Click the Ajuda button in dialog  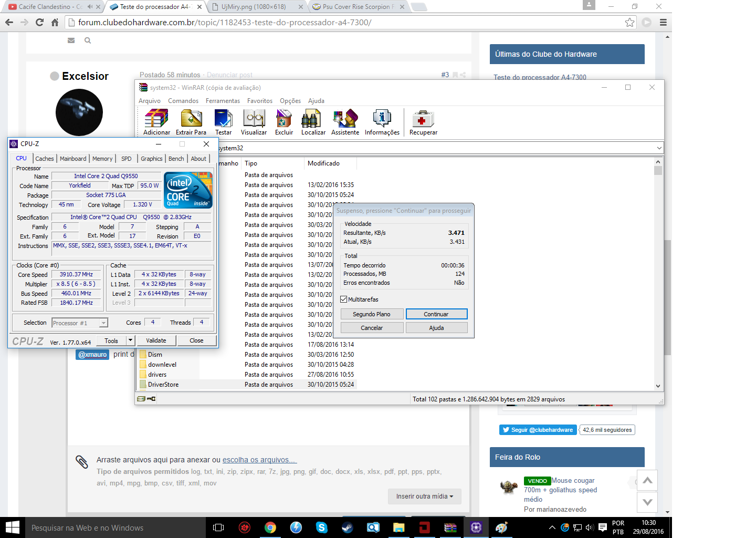[436, 328]
